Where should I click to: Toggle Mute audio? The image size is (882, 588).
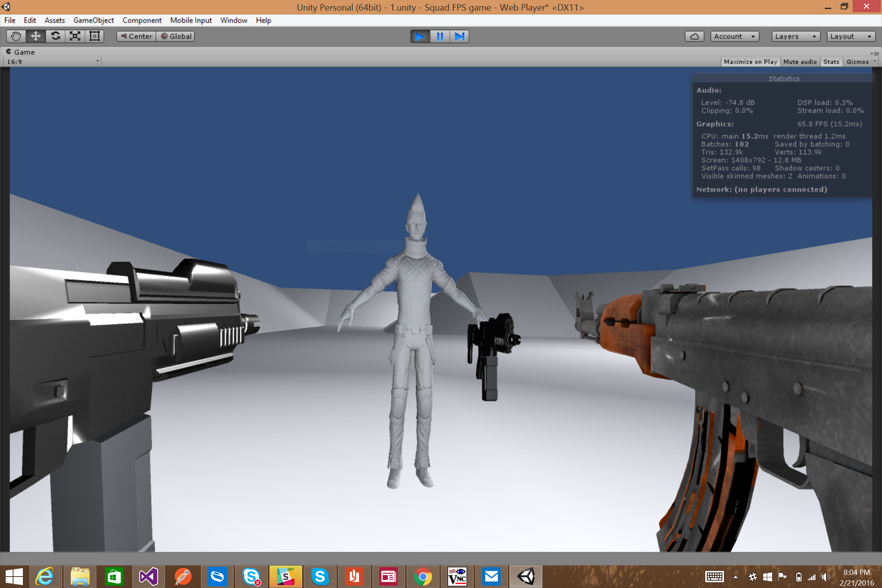point(800,62)
